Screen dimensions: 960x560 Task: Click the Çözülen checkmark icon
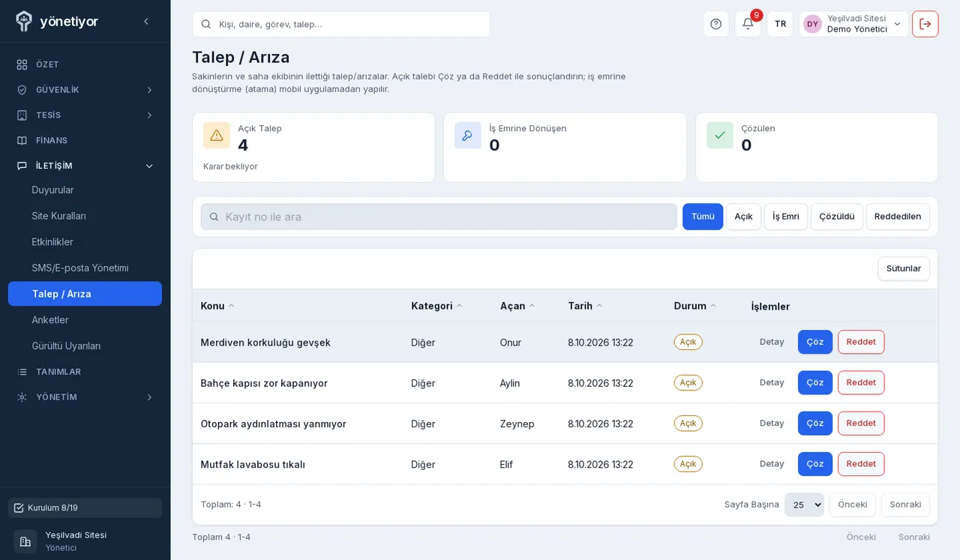point(720,136)
